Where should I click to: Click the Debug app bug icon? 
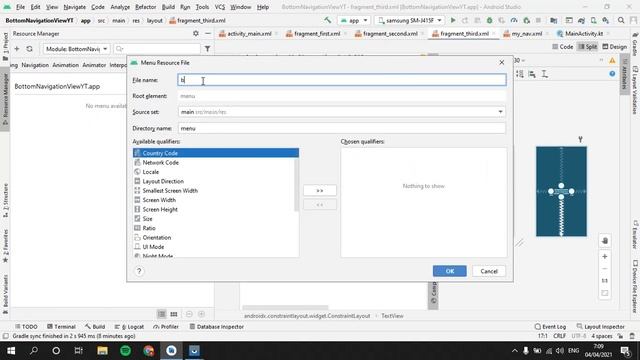[489, 20]
